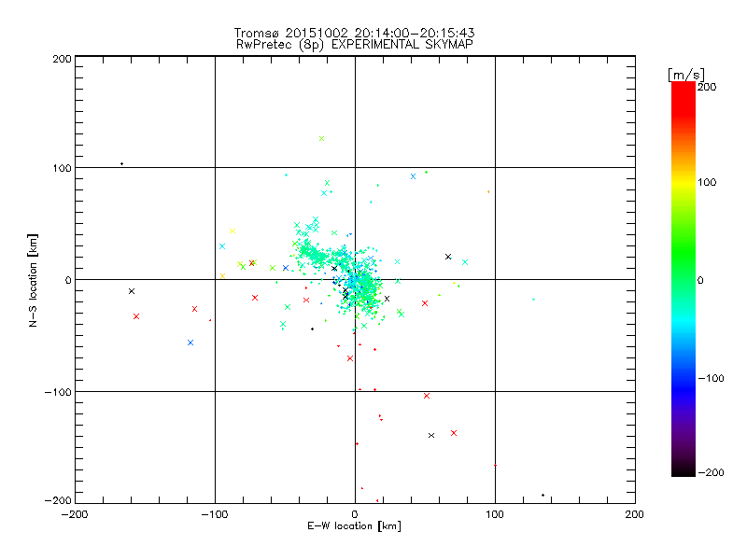
Task: Click the x-axis tick label '0'
Action: pos(355,514)
